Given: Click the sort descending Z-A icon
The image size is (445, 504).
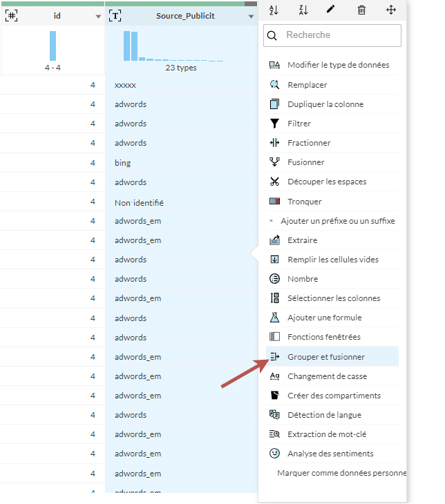Looking at the screenshot, I should tap(303, 10).
